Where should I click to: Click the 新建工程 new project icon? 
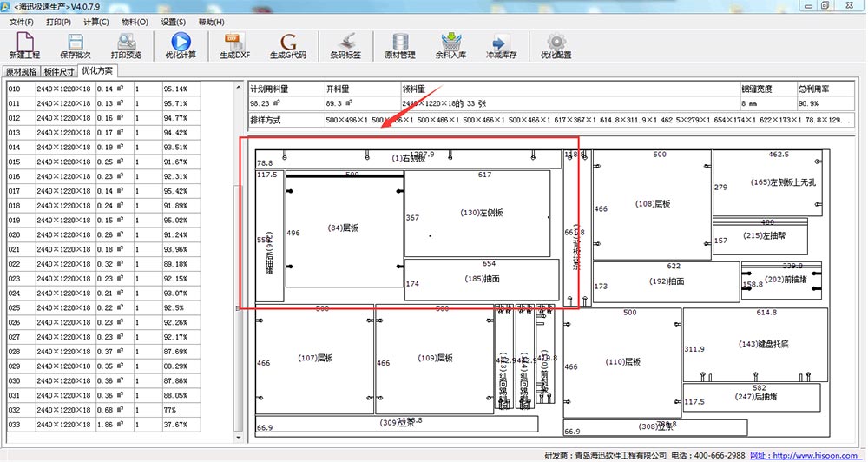coord(25,43)
